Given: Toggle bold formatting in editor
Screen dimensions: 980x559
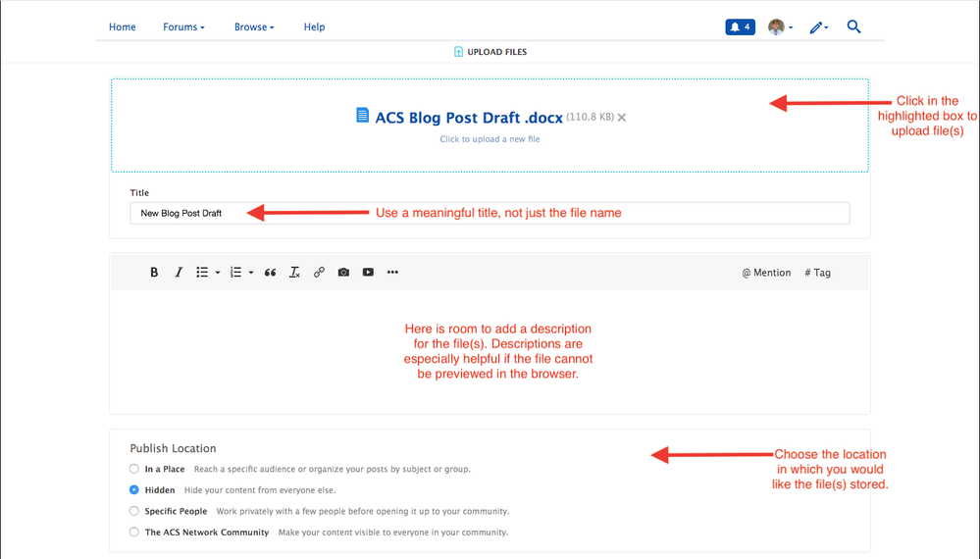Looking at the screenshot, I should pos(154,273).
